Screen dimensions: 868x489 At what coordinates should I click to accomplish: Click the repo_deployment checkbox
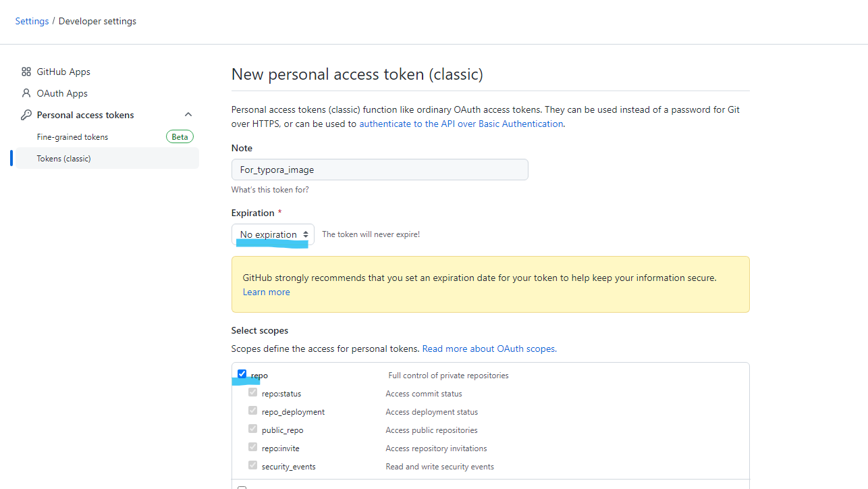click(x=252, y=410)
